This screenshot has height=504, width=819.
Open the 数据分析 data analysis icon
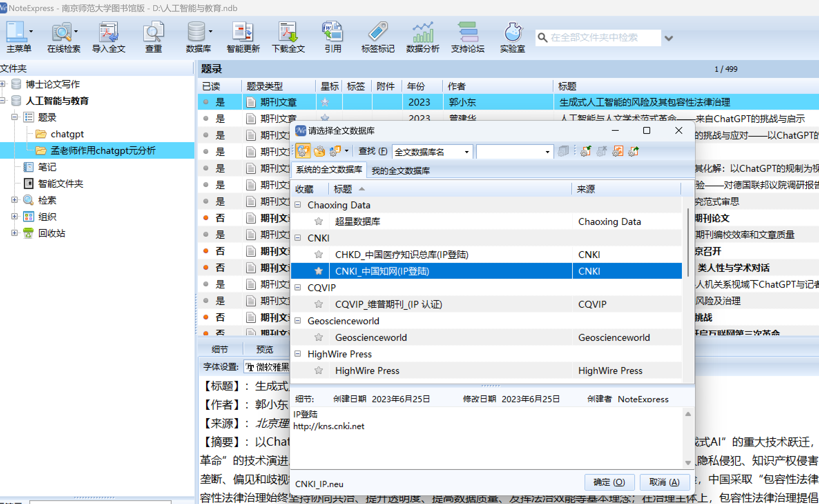423,32
